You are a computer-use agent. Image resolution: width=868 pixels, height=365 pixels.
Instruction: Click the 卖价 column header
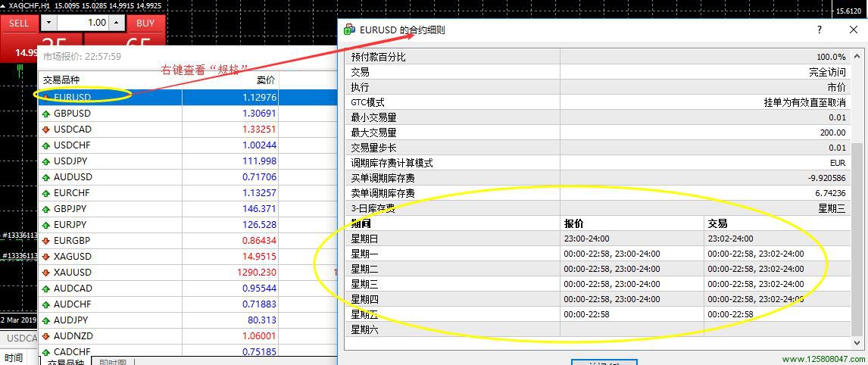pyautogui.click(x=230, y=80)
